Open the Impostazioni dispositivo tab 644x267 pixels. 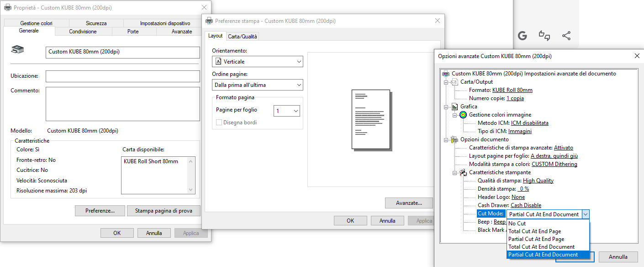165,23
